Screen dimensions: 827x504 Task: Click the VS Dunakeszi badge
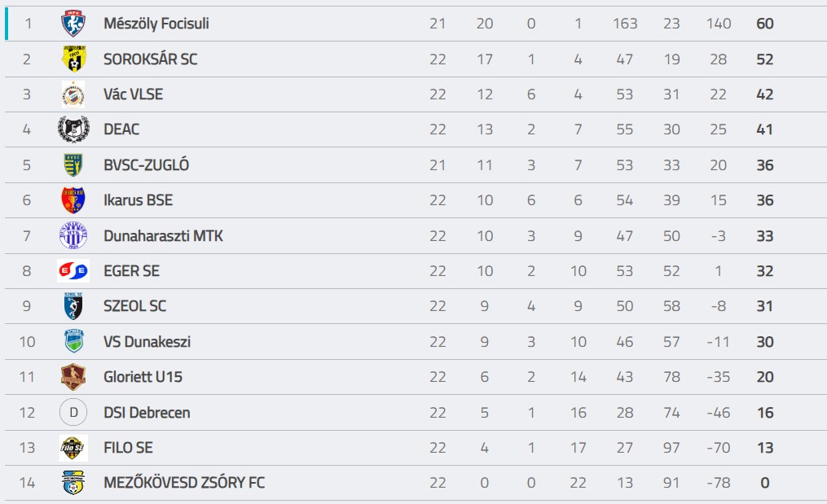pyautogui.click(x=74, y=341)
